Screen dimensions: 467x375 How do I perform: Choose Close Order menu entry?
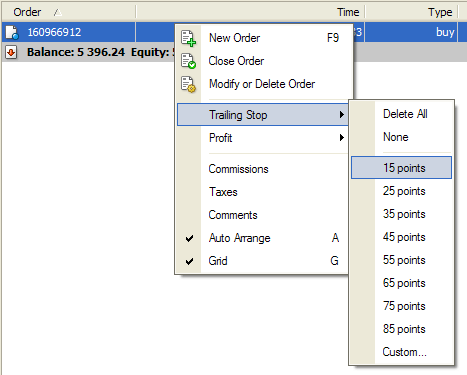[263, 61]
